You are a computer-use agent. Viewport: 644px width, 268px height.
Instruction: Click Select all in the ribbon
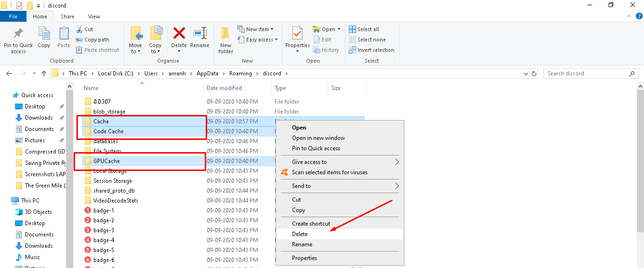(x=364, y=29)
